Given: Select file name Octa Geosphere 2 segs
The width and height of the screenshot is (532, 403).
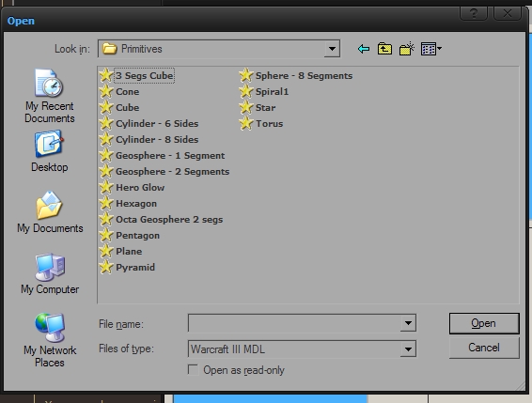Looking at the screenshot, I should [169, 220].
